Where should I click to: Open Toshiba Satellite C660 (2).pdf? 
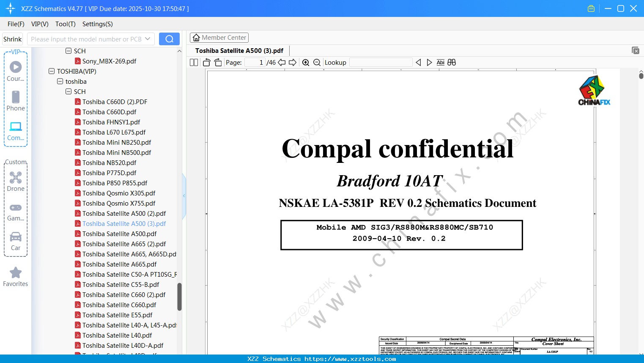124,294
